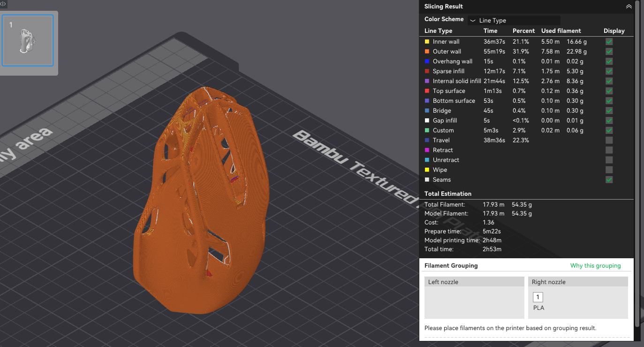This screenshot has height=347, width=644.
Task: Click the collapse sidebar icon at top-left
Action: [x=3, y=3]
